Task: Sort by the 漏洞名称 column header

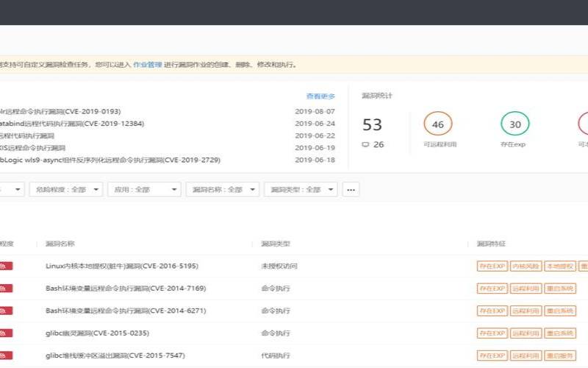Action: (60, 244)
